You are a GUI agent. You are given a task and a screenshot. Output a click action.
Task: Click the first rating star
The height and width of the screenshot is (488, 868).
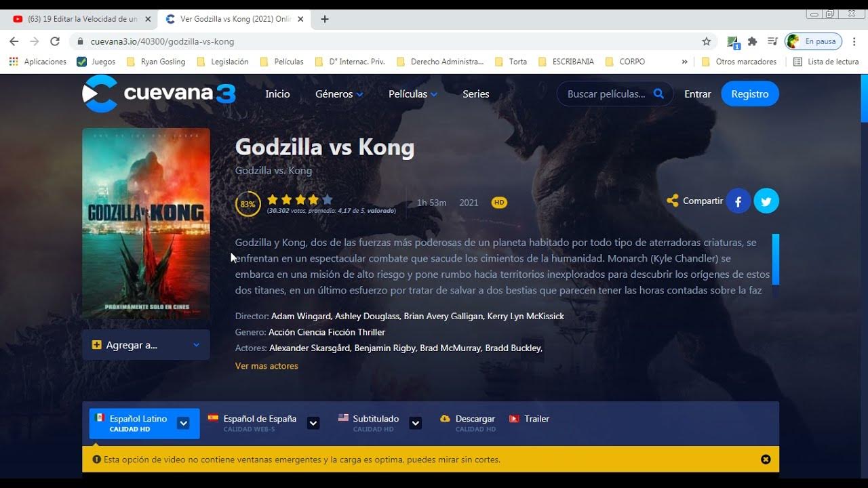tap(273, 199)
